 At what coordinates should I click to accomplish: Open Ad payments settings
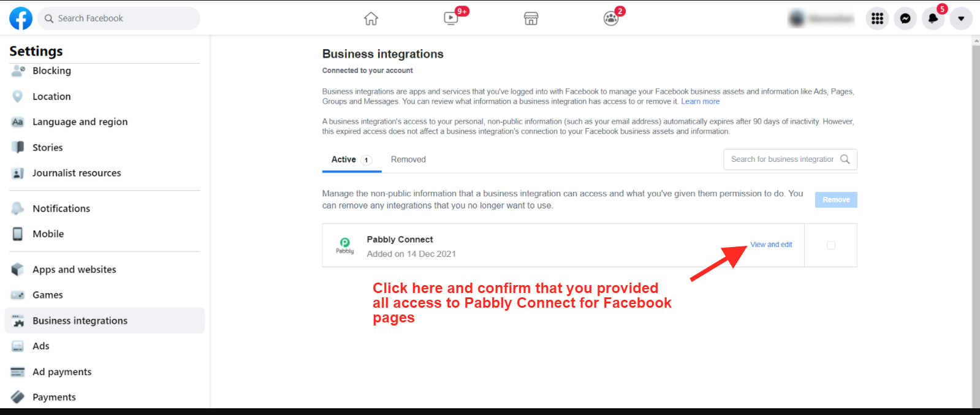[x=105, y=372]
